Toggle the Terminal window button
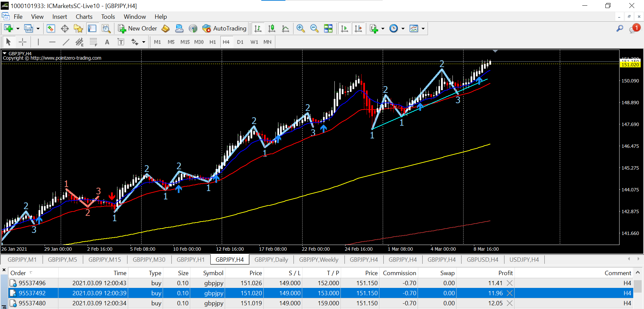Screen dimensions: 644x309 tap(92, 28)
